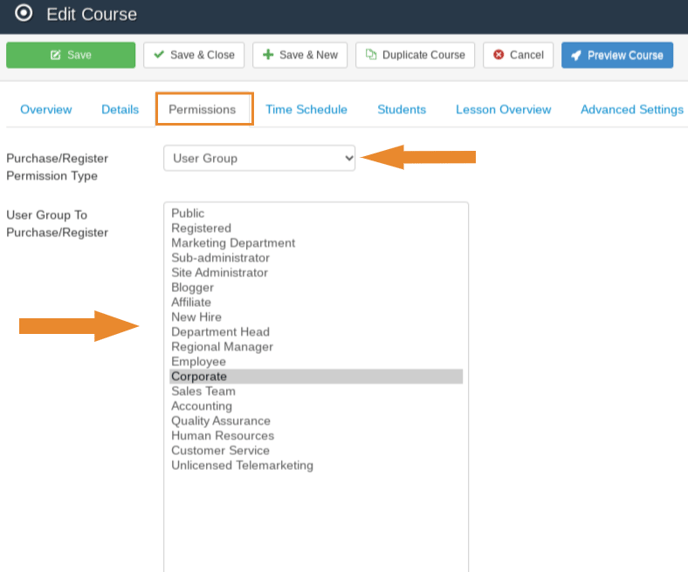
Task: Select Unlicensed Telemarketing group option
Action: click(x=242, y=466)
